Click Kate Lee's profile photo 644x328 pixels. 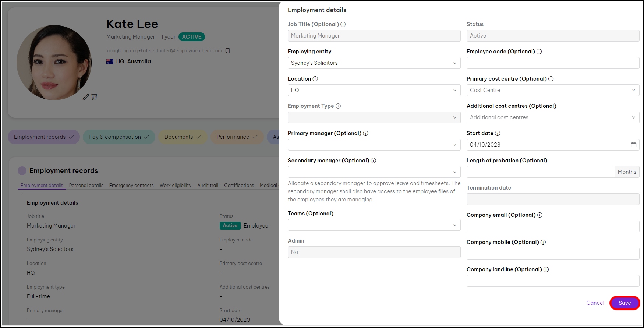pyautogui.click(x=54, y=63)
